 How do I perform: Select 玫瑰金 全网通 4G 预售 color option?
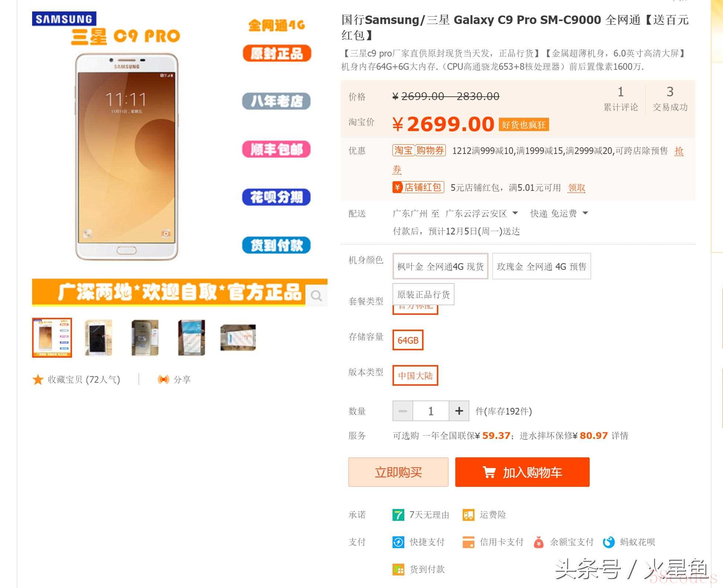coord(542,266)
